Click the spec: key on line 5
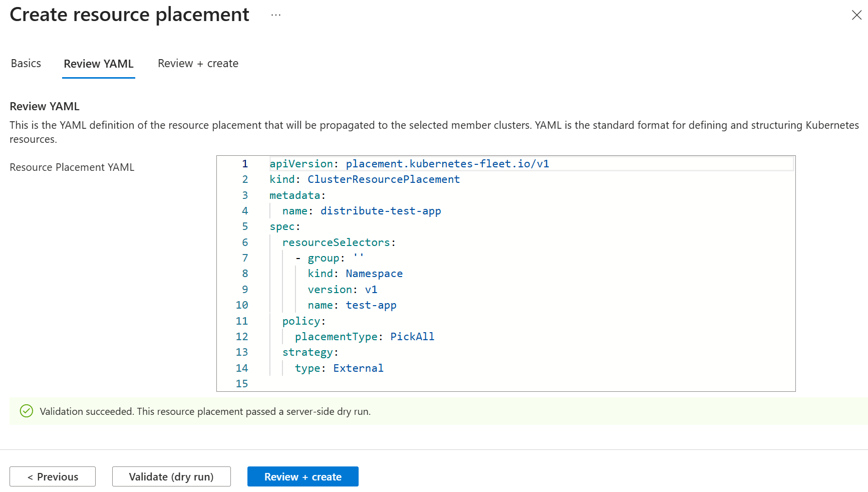 [x=285, y=226]
